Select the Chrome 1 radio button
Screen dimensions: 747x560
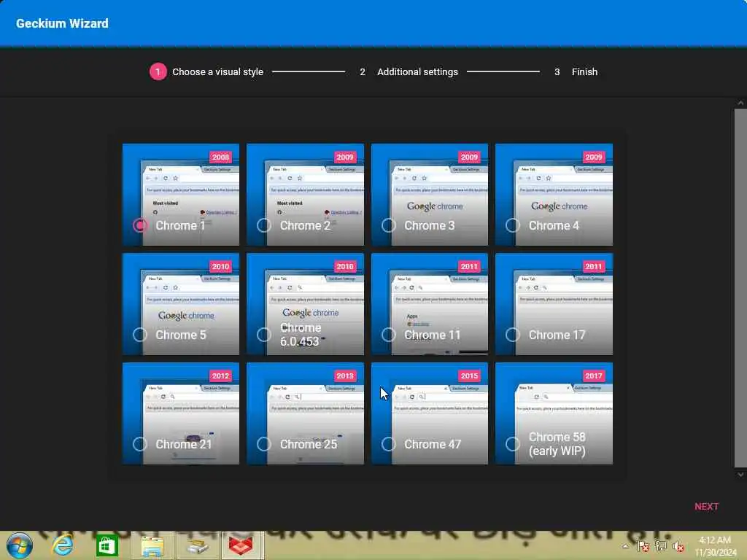tap(140, 225)
